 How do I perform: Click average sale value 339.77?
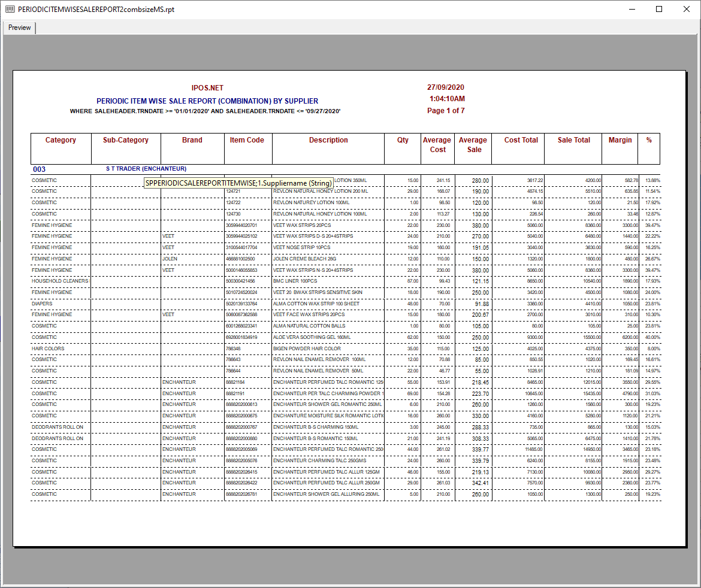tap(480, 450)
